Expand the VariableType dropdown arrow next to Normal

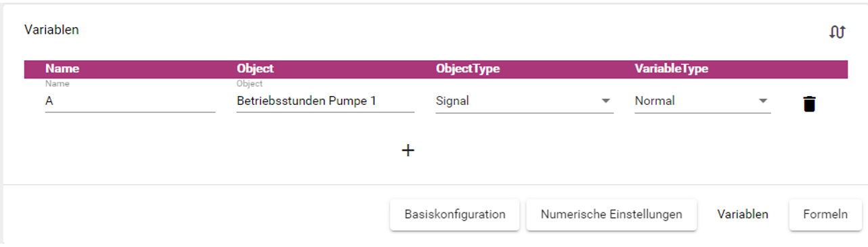tap(763, 101)
